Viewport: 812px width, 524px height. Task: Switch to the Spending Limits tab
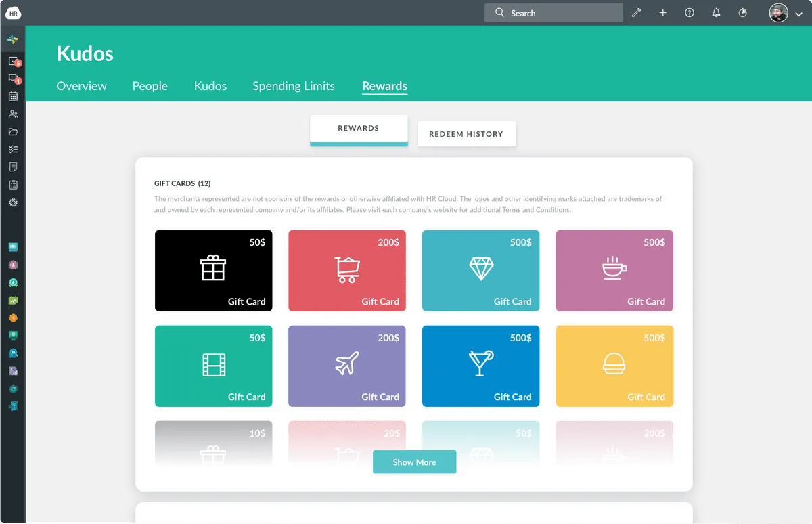coord(294,86)
